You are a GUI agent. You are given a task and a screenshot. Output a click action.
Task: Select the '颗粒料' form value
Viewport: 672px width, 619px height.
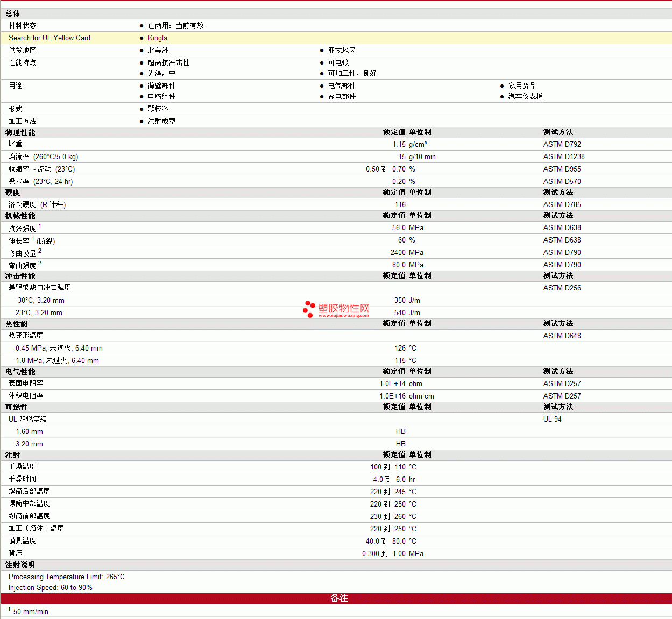(158, 109)
